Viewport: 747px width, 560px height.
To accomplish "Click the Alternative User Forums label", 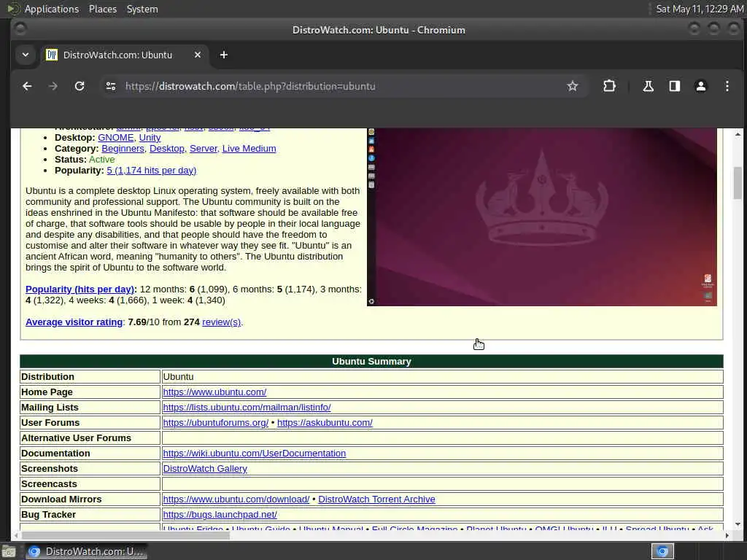I will point(76,438).
